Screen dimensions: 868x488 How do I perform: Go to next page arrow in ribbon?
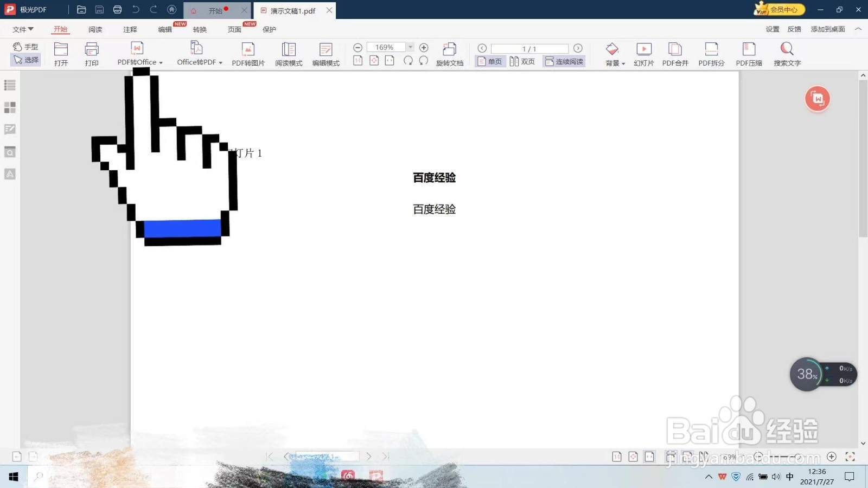click(578, 48)
